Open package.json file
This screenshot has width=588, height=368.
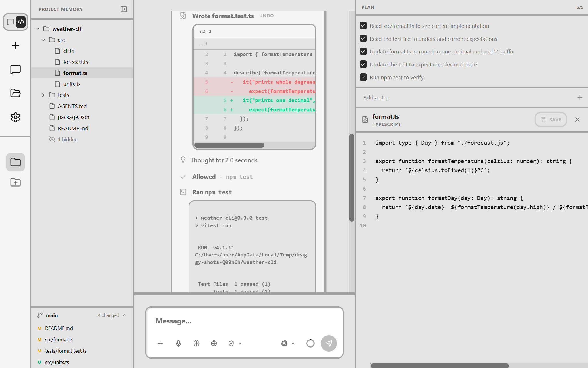click(x=82, y=117)
